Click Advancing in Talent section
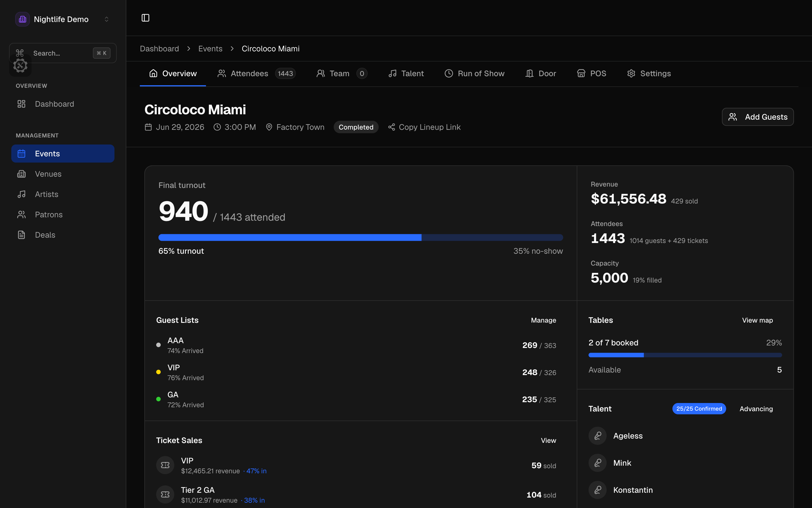This screenshot has width=812, height=508. coord(756,409)
